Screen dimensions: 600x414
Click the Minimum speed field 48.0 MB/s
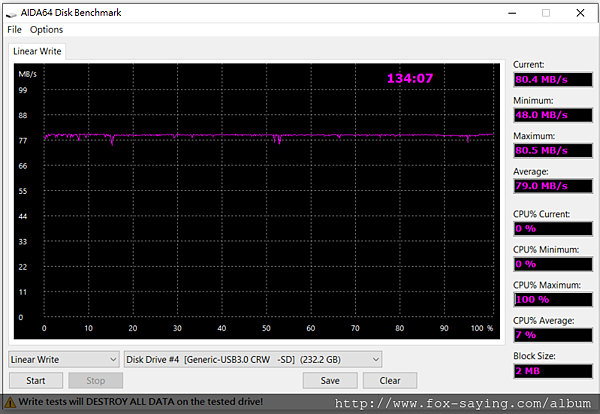click(553, 115)
